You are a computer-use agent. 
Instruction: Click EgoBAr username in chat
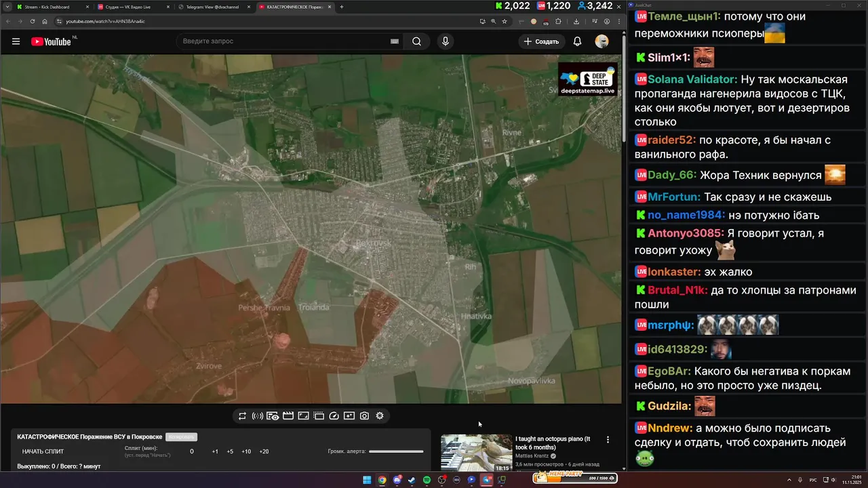point(669,371)
